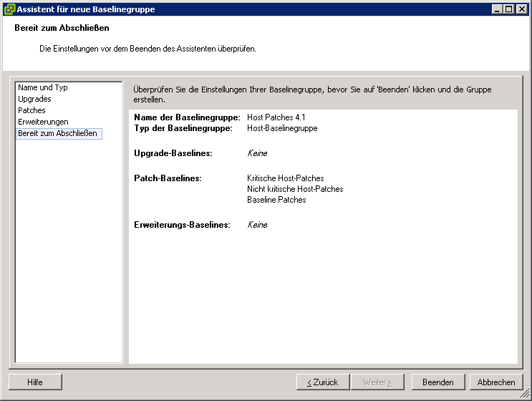Screen dimensions: 532x401
Task: Jump to the Erweiterungen step
Action: [43, 122]
